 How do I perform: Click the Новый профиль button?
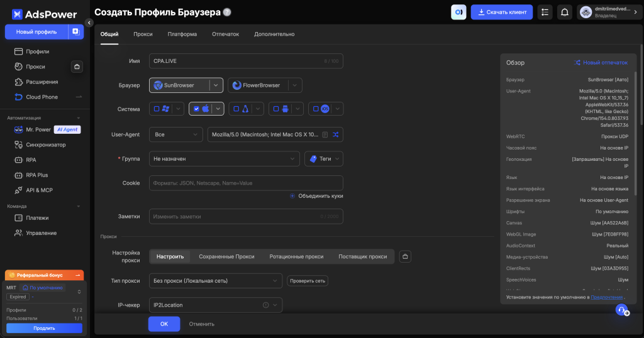[36, 31]
